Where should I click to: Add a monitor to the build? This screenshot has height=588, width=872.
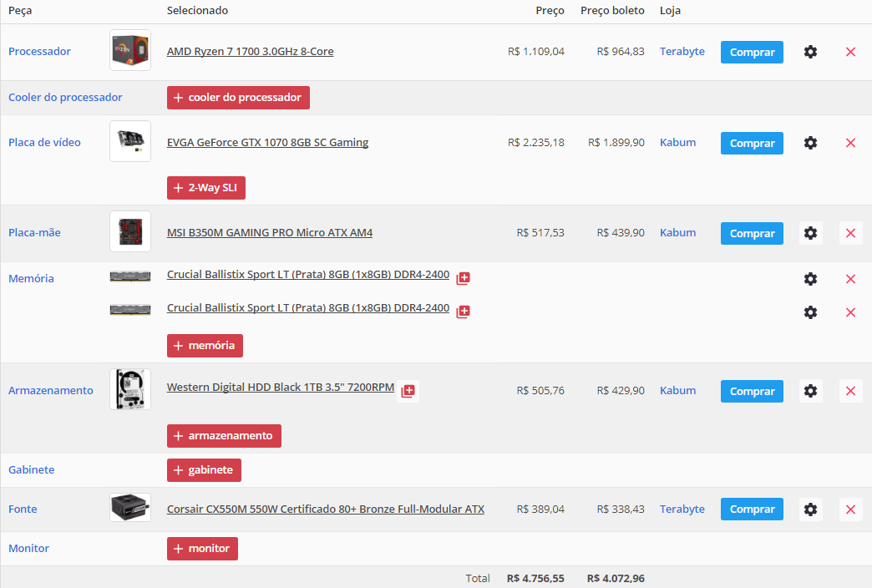202,549
